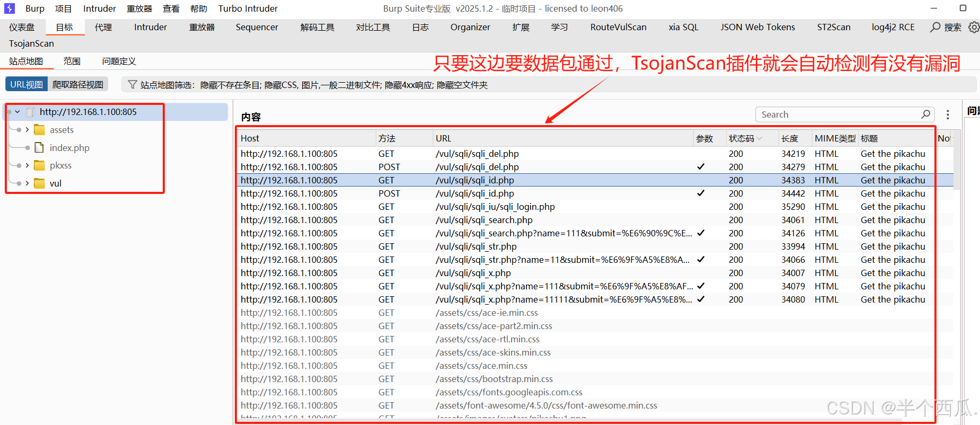Open the 帮助 menu
The height and width of the screenshot is (425, 980).
coord(199,8)
